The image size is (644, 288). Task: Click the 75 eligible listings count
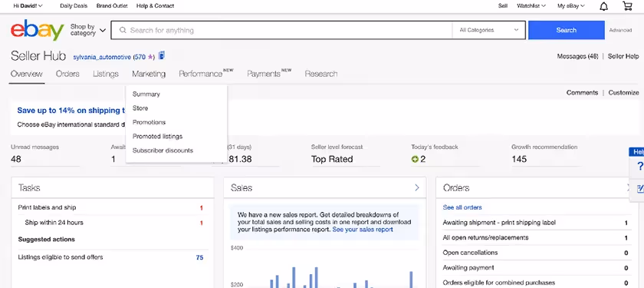pyautogui.click(x=199, y=258)
